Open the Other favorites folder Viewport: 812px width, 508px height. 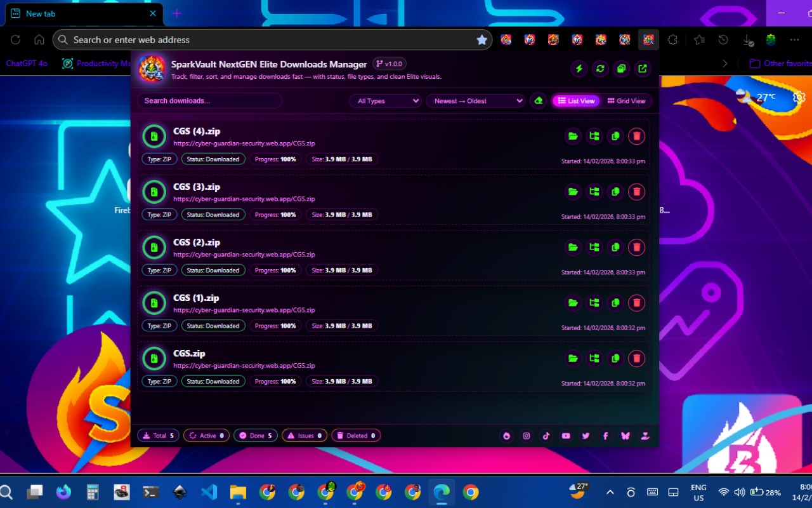(780, 63)
